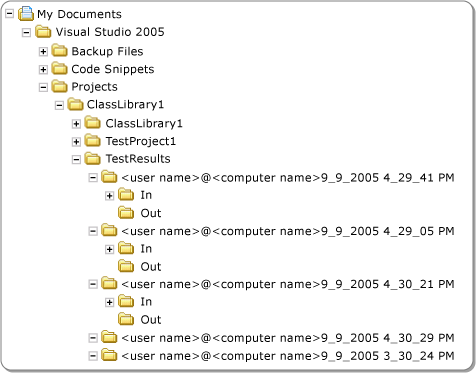476x373 pixels.
Task: Toggle the minus box beside 3_30_24 PM
Action: 93,356
